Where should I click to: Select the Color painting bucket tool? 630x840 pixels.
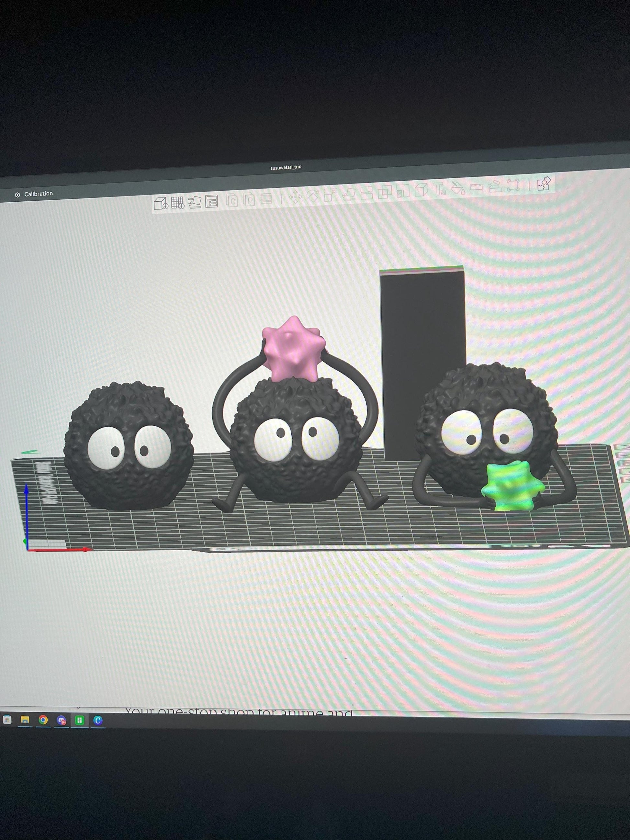458,188
